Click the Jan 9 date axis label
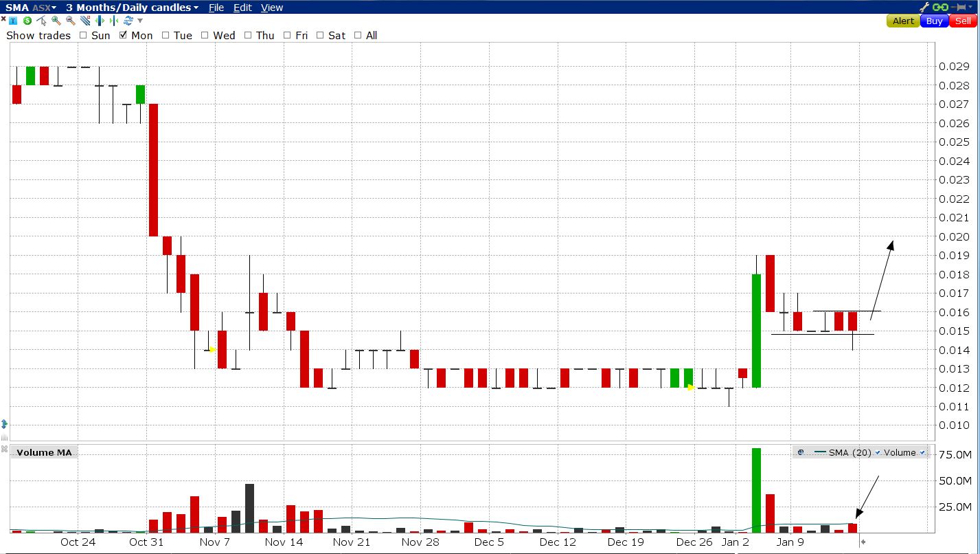This screenshot has height=554, width=980. tap(790, 542)
